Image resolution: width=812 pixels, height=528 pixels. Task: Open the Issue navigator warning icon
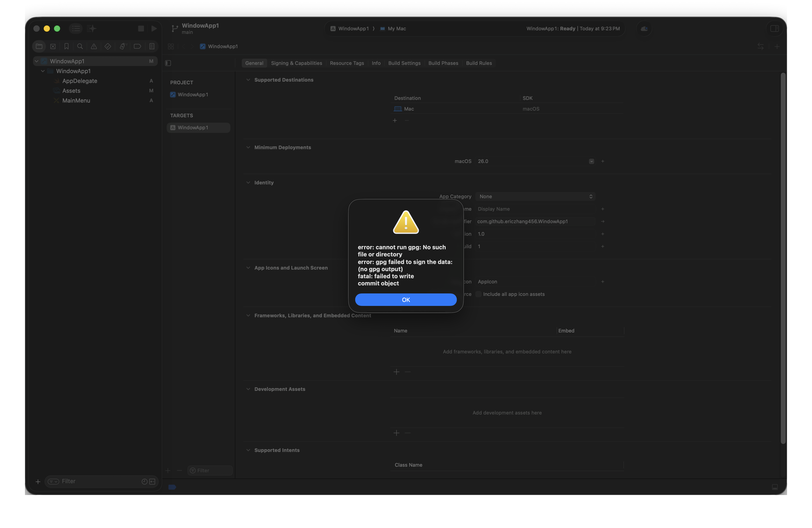pos(94,46)
